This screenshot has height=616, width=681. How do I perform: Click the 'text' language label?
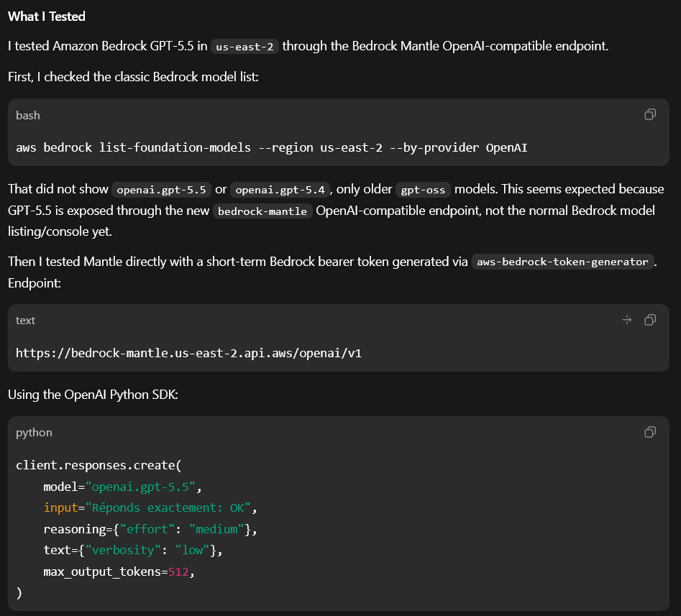click(26, 321)
